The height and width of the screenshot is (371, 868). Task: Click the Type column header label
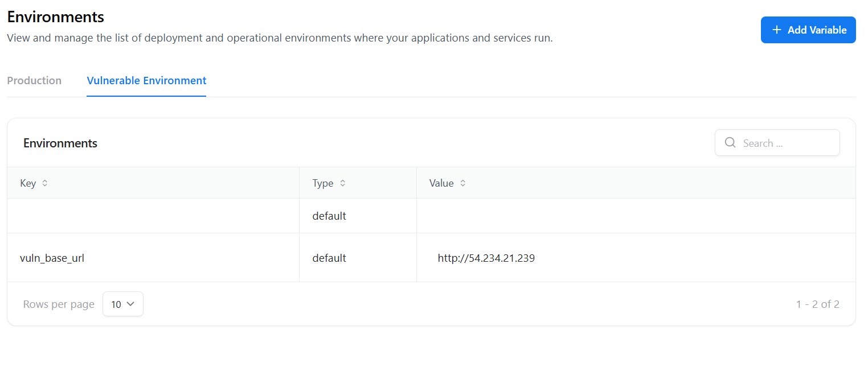[323, 183]
